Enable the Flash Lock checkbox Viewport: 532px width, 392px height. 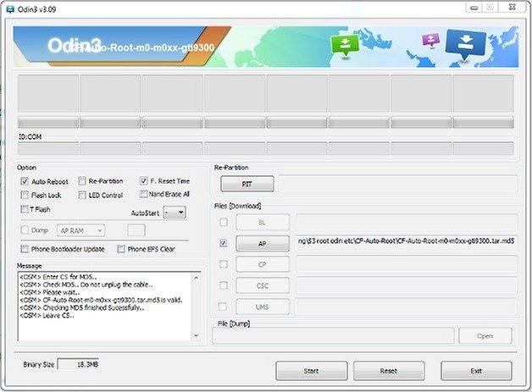(x=25, y=195)
